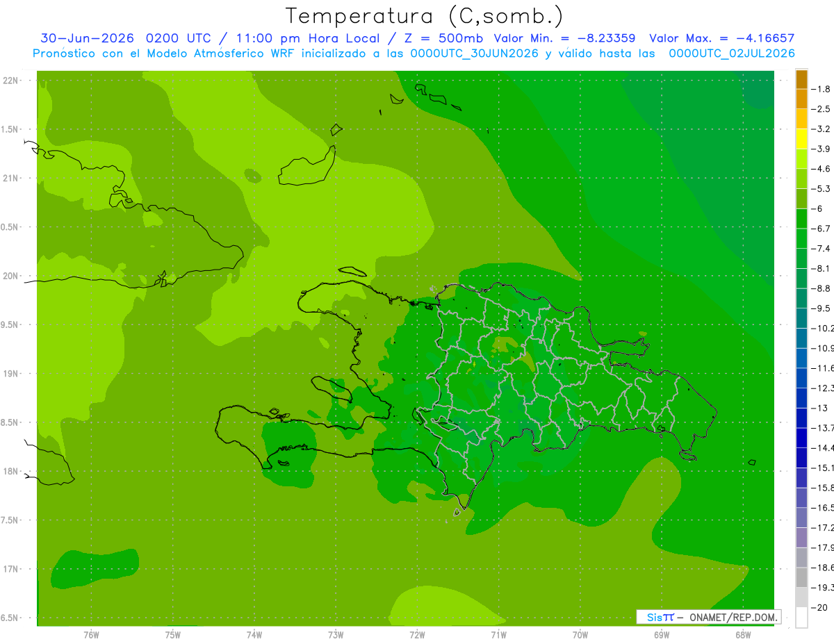Click the '72W' longitude axis label

point(417,634)
